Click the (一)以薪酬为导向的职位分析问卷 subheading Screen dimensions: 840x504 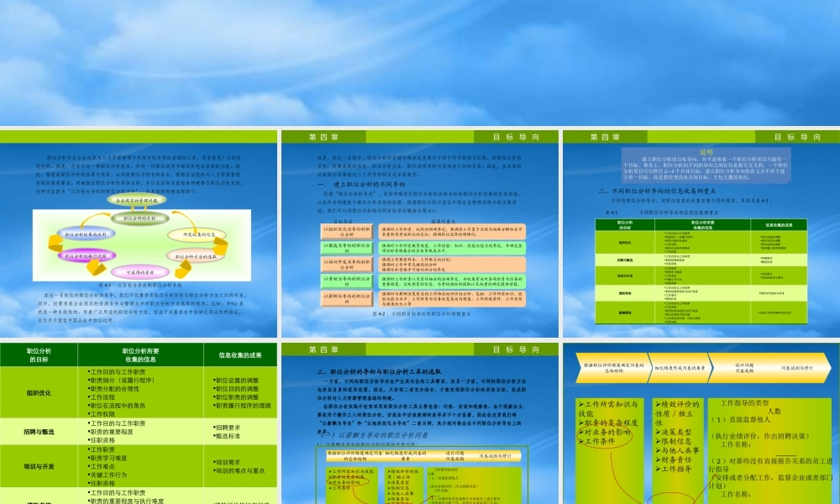(374, 435)
